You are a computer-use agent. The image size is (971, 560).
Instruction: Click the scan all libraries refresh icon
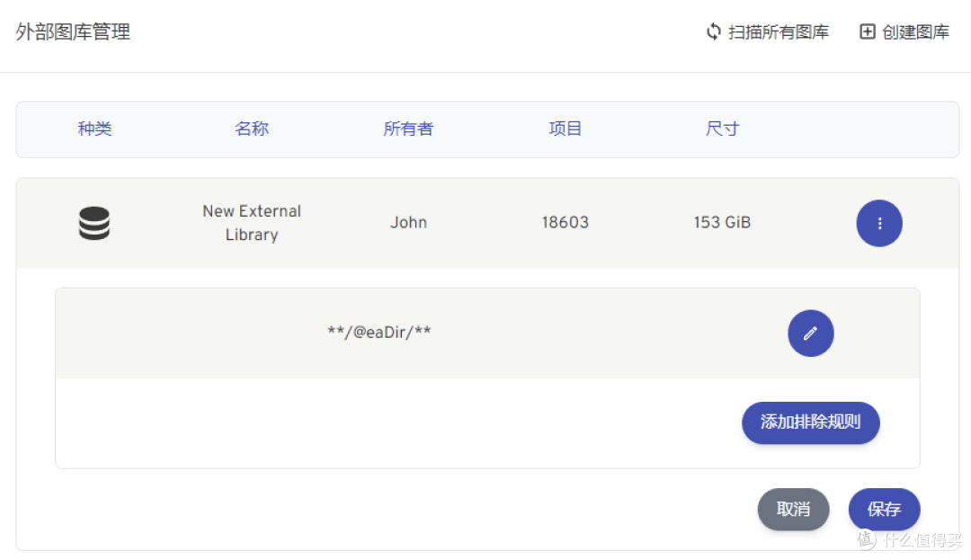pos(713,31)
